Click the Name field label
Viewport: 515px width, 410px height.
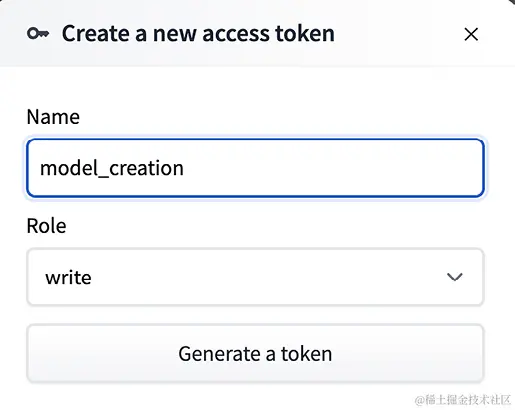53,117
